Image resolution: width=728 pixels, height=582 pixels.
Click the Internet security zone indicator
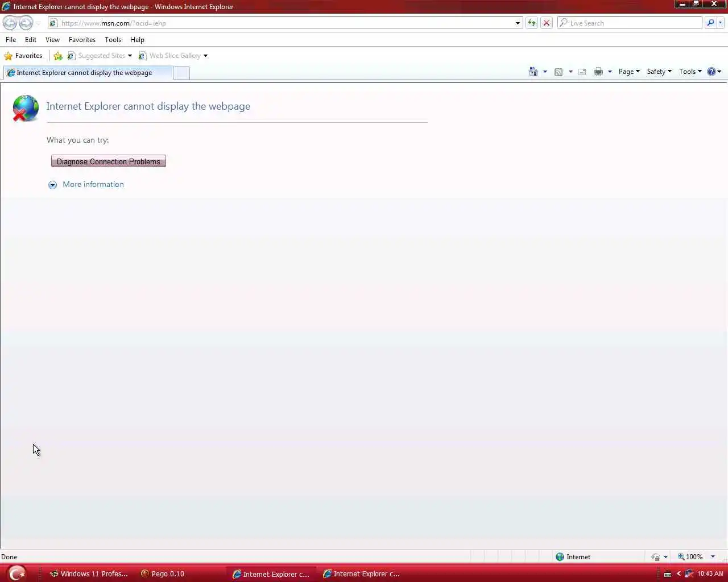pos(573,557)
